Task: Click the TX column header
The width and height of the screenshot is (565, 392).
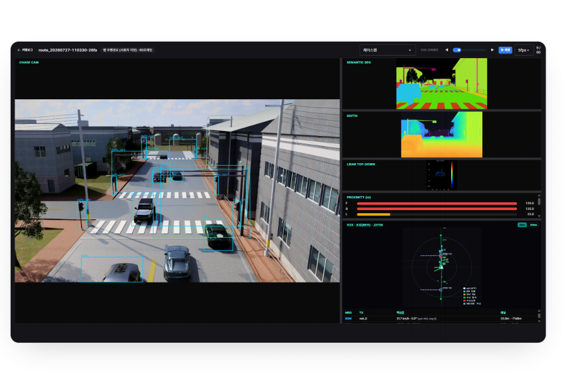Action: pos(361,313)
